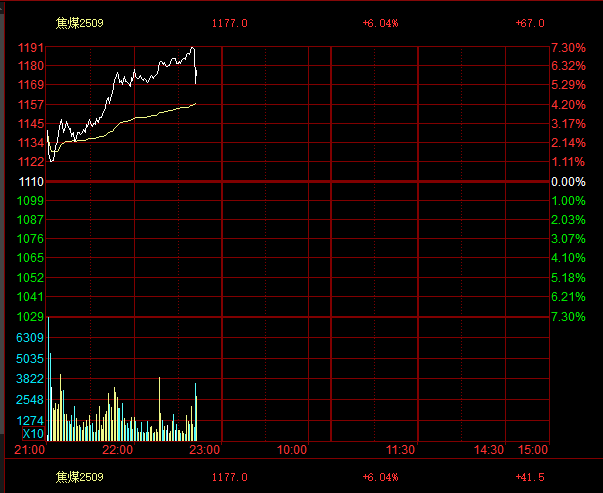Click the 6309 volume axis label
The height and width of the screenshot is (493, 603).
(30, 338)
